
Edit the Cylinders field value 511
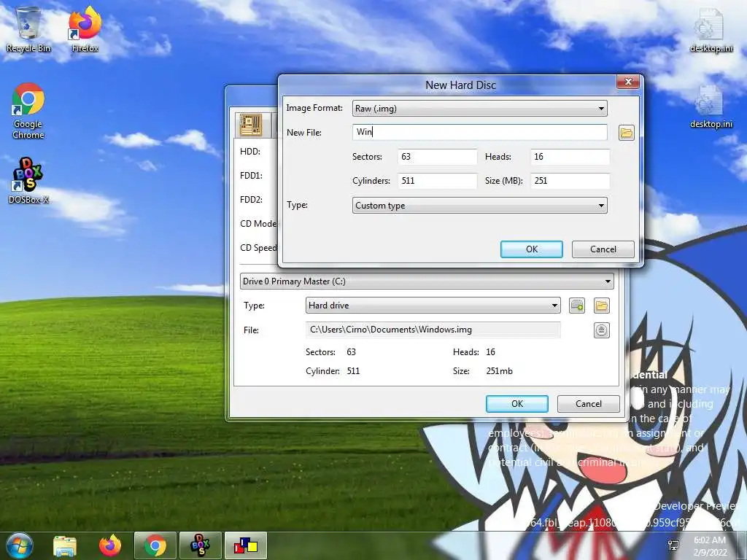tap(437, 181)
